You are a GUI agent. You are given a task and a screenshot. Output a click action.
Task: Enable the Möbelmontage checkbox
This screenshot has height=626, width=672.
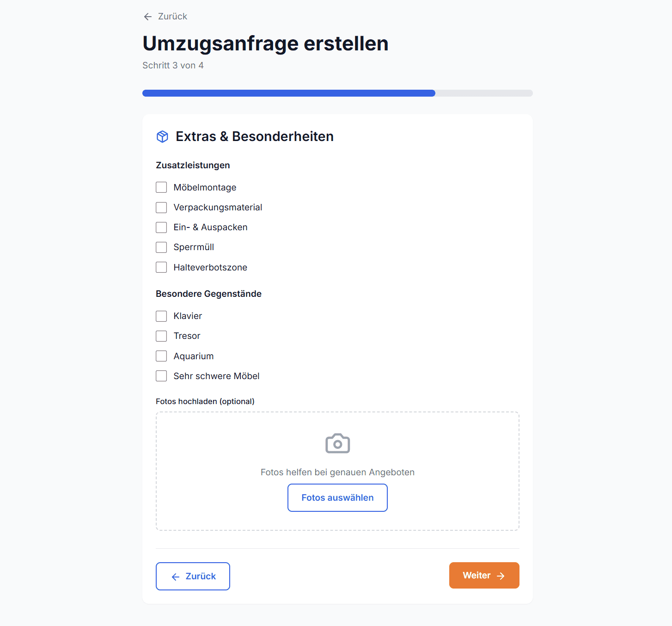[161, 187]
